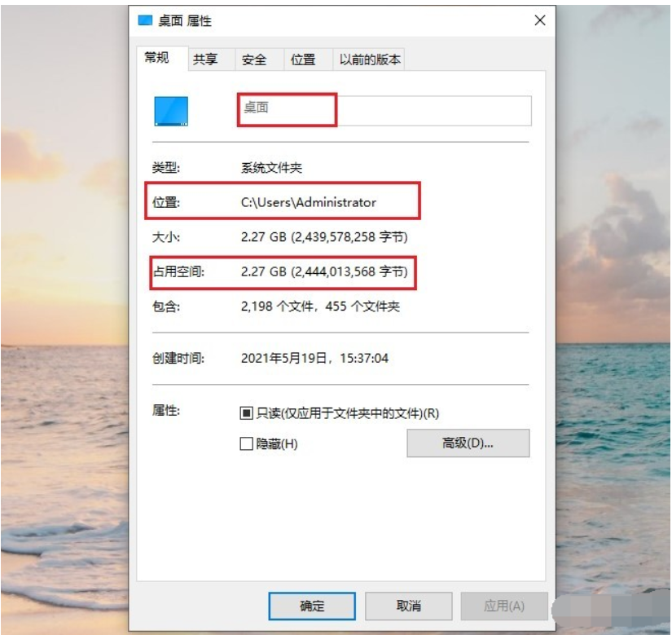Click the 取消 button
This screenshot has width=672, height=635.
coord(408,606)
